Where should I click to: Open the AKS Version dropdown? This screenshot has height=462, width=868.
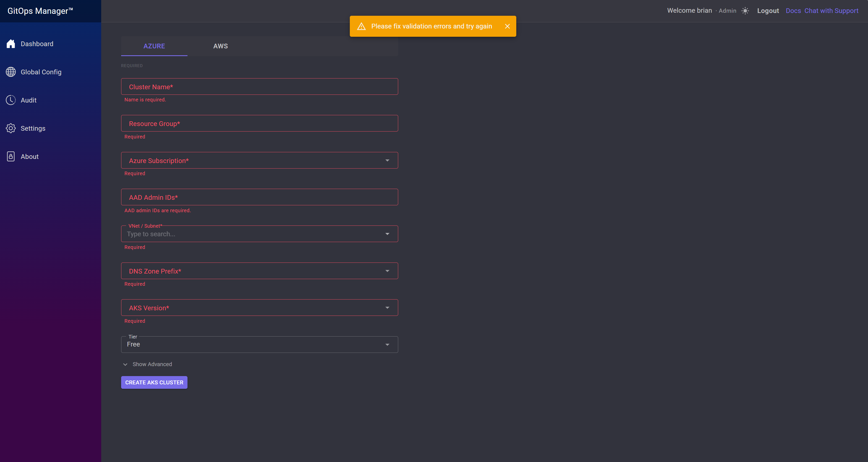coord(259,308)
